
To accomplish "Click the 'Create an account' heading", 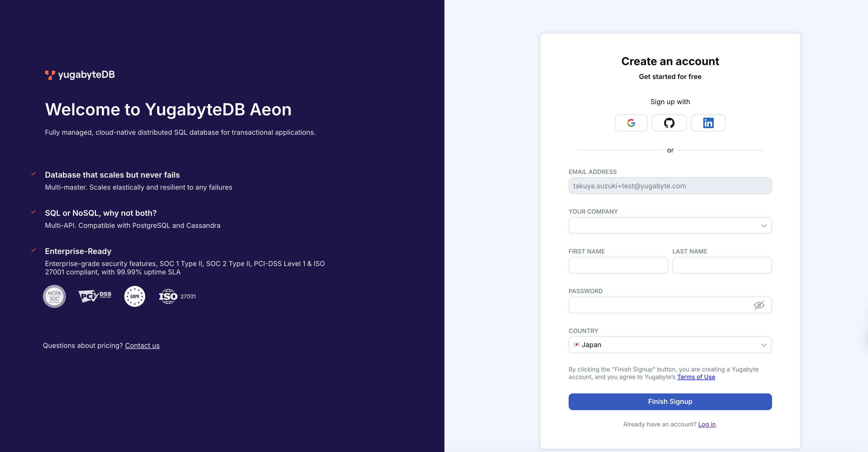I will [670, 61].
